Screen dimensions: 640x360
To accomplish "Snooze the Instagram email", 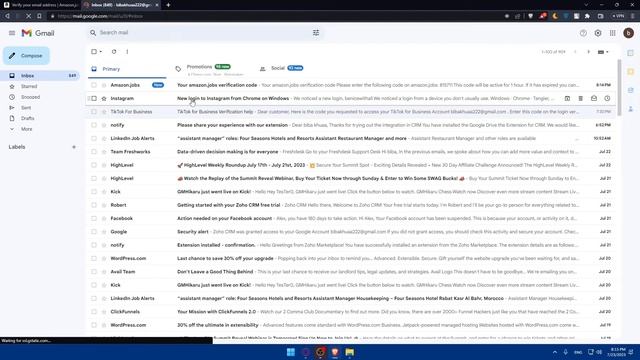I will point(607,98).
